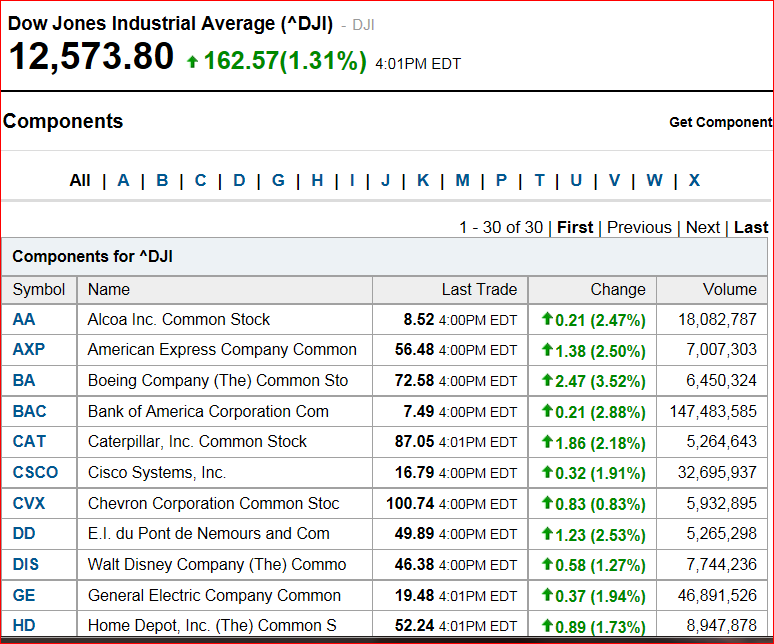The image size is (774, 644).
Task: Filter components by letter G
Action: pos(278,180)
